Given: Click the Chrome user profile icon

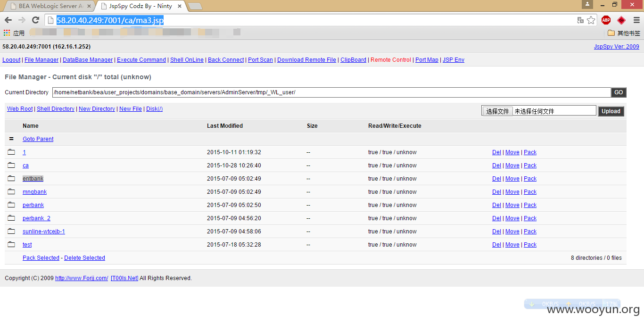Looking at the screenshot, I should (587, 4).
